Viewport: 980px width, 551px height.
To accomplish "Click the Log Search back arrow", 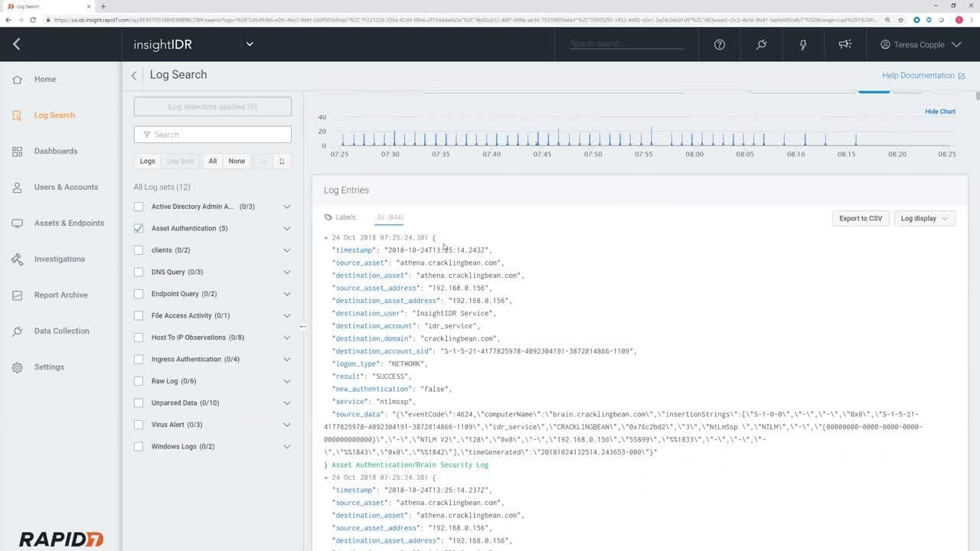I will [x=134, y=75].
